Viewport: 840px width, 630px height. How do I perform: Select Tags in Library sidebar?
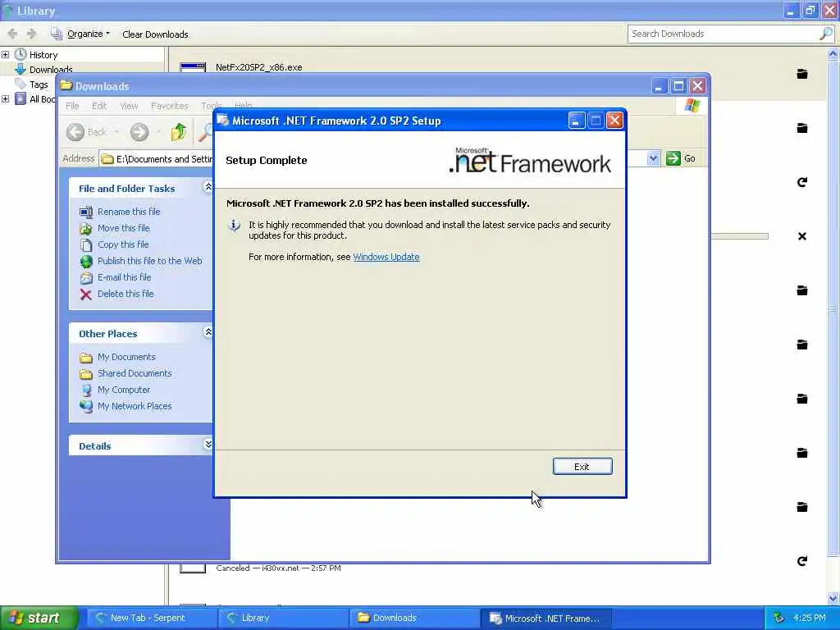(x=39, y=84)
